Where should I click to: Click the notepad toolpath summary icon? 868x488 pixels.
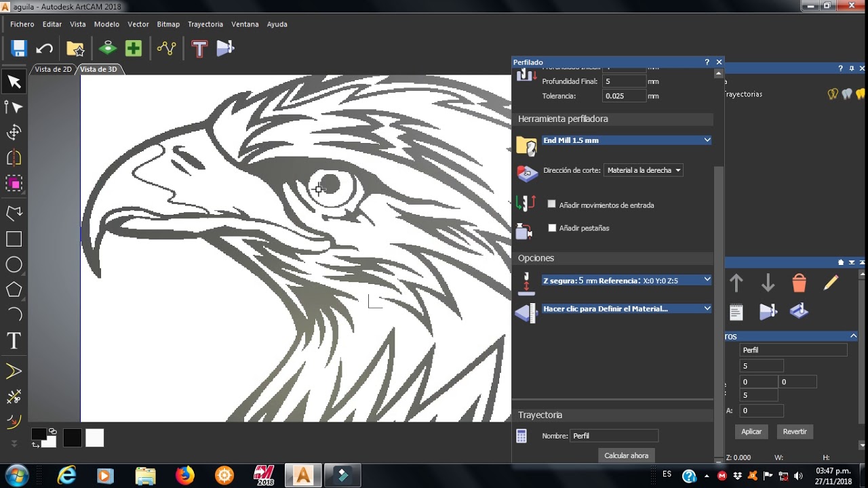coord(736,312)
